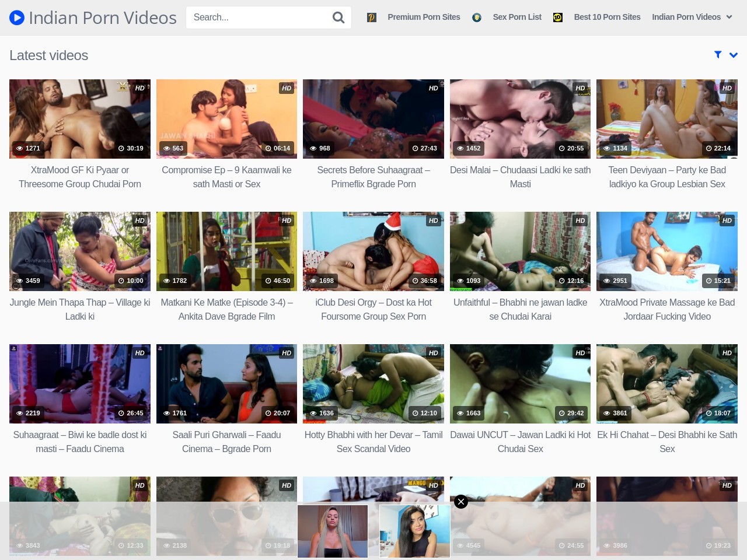Image resolution: width=747 pixels, height=560 pixels.
Task: Click the title link under the 20:07 video
Action: coord(226,442)
